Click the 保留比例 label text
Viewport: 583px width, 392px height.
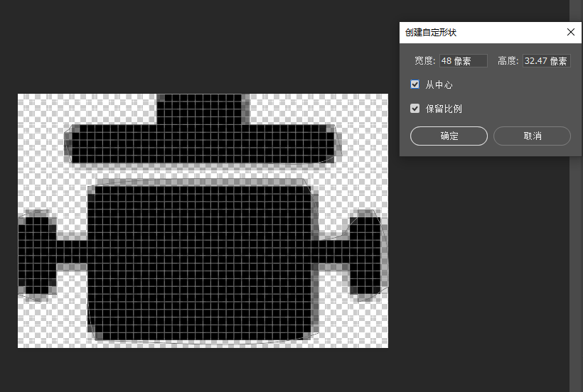coord(444,109)
